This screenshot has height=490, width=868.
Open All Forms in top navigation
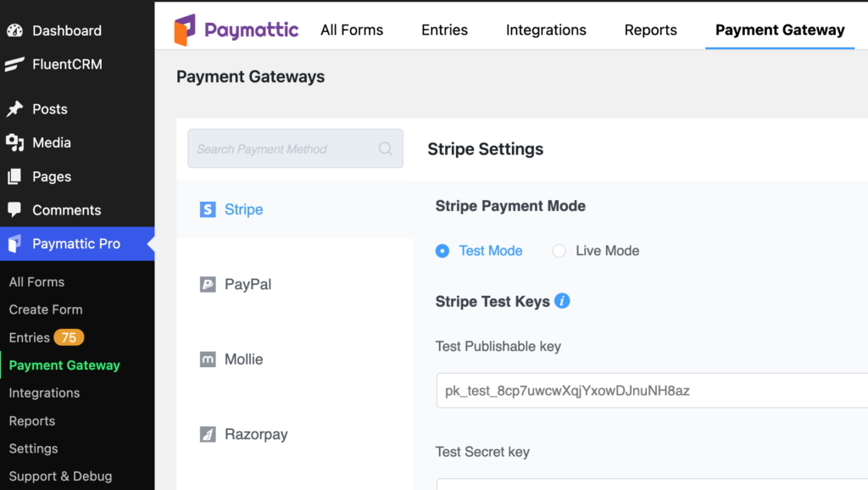352,30
